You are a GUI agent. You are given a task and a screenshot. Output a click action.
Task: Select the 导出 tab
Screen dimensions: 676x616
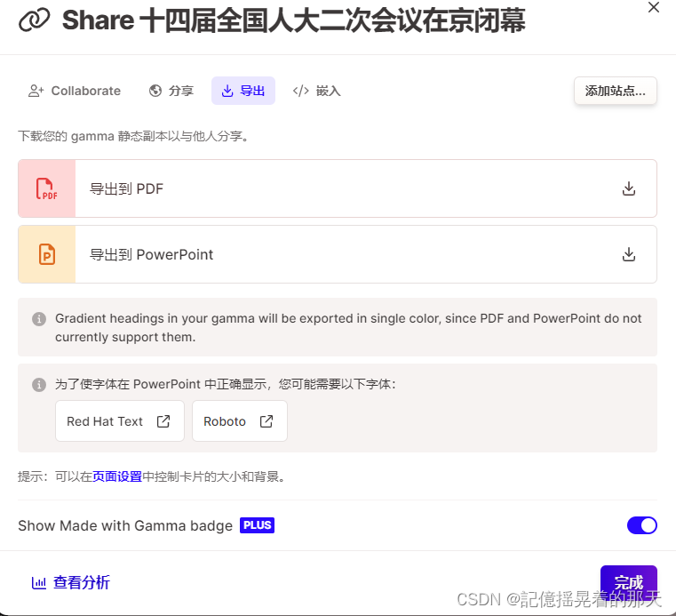pos(243,91)
